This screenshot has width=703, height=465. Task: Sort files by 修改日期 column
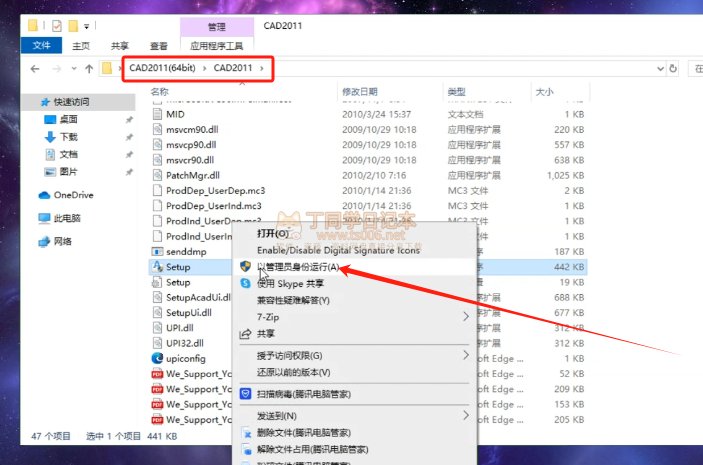(360, 91)
